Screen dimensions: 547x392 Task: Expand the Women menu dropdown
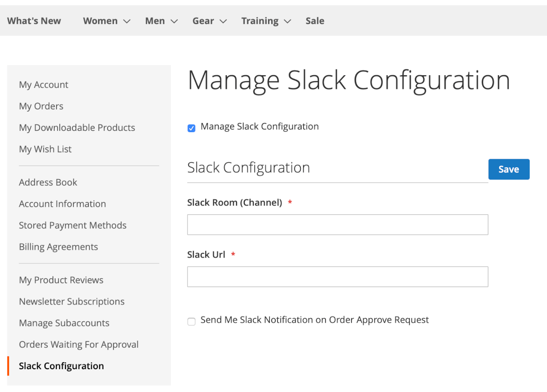[x=106, y=21]
